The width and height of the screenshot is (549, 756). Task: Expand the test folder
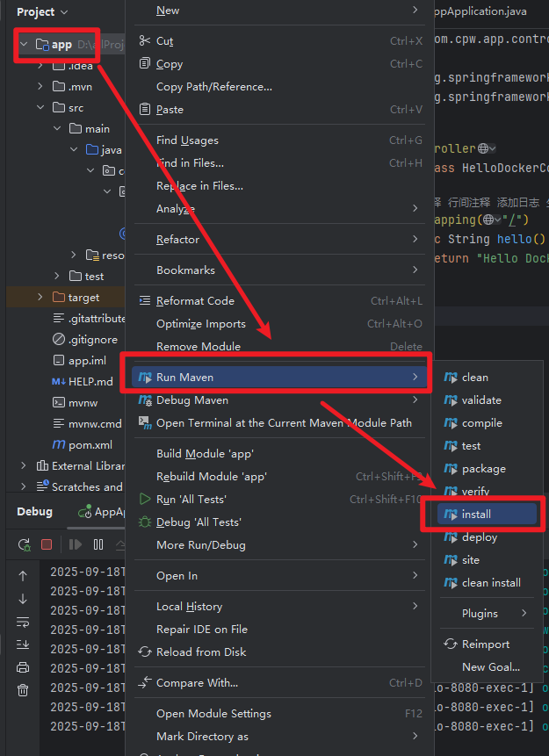(x=57, y=277)
